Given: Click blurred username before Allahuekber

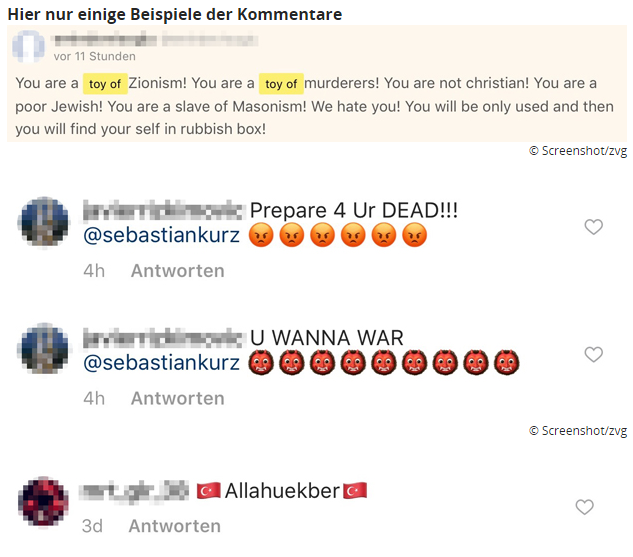Looking at the screenshot, I should (x=134, y=491).
